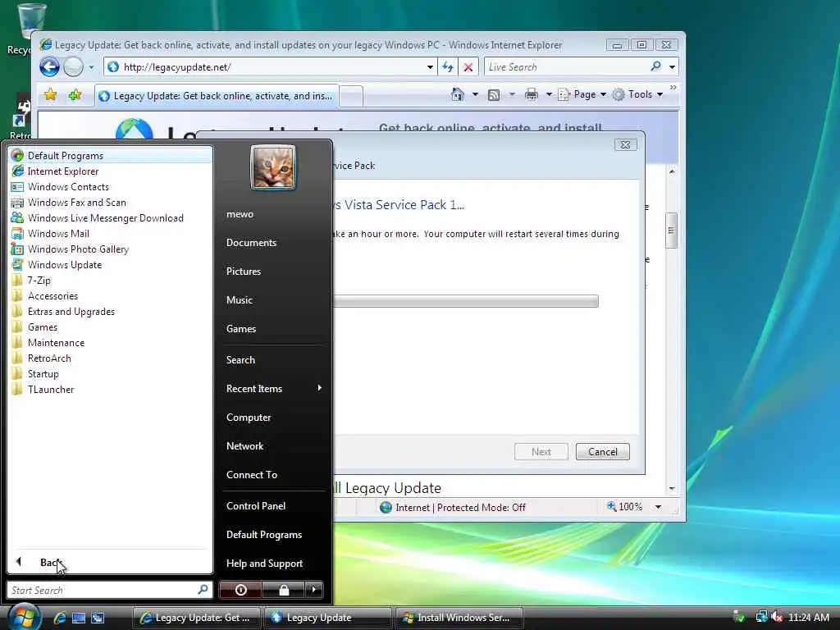The height and width of the screenshot is (630, 840).
Task: Click the IE Favorites Center star
Action: pos(50,95)
